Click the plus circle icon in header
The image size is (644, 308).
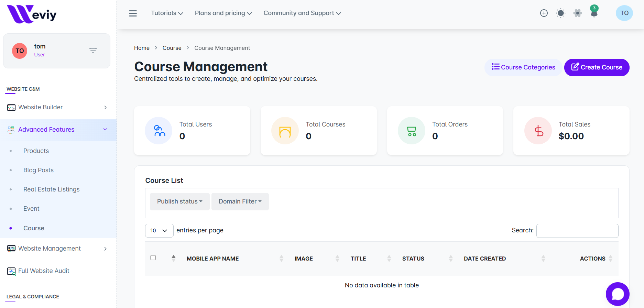pos(544,13)
